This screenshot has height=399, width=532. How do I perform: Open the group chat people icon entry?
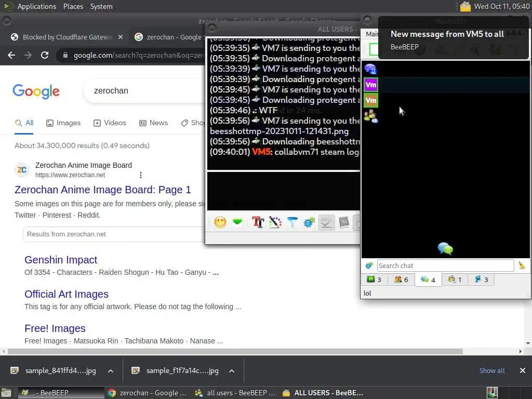371,116
